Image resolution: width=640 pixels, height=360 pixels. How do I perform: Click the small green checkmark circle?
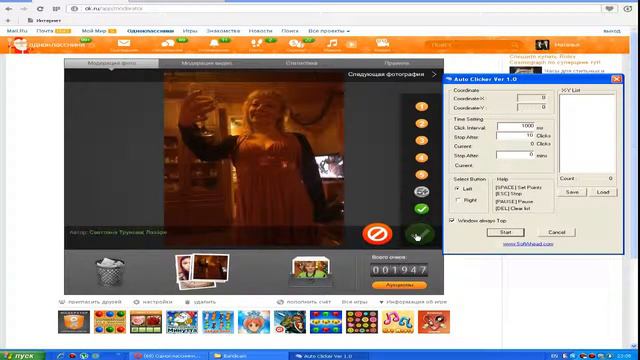point(421,209)
